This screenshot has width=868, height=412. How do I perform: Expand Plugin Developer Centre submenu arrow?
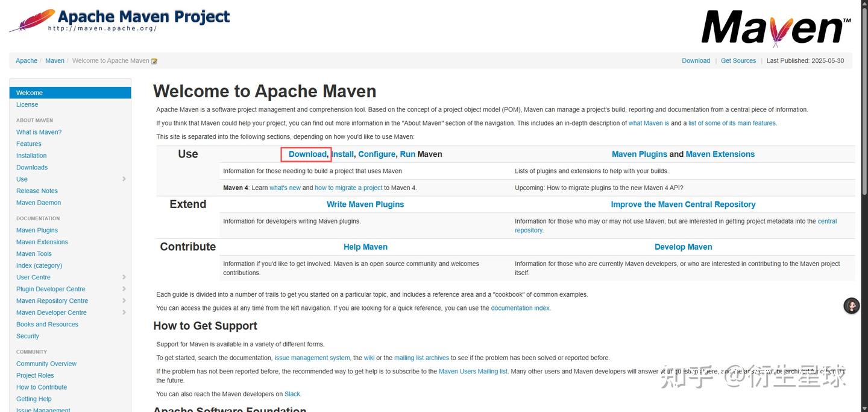coord(124,289)
